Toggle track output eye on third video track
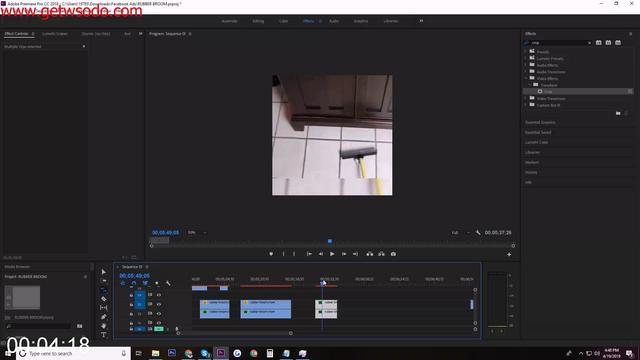Viewport: 640px width, 360px height. click(x=159, y=313)
